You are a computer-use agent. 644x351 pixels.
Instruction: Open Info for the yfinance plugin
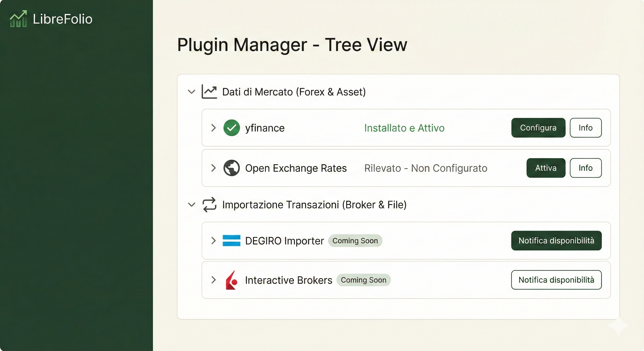click(585, 128)
